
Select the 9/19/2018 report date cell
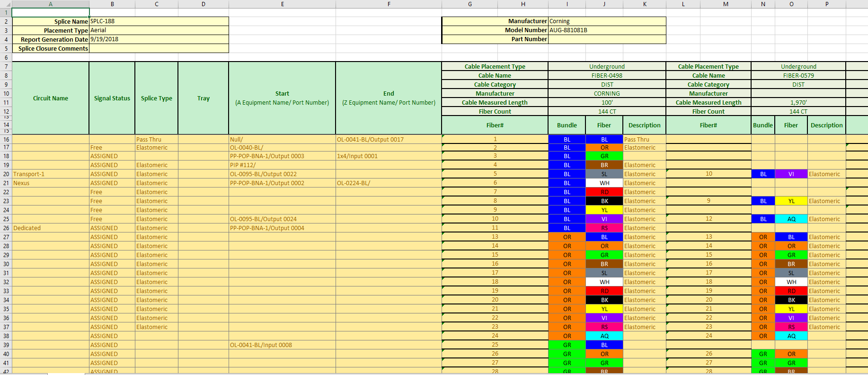[x=159, y=39]
